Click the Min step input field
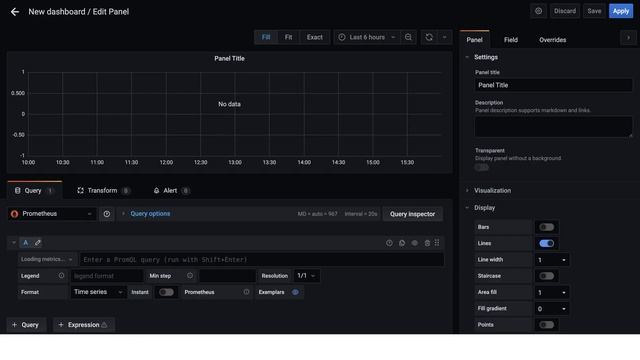 point(227,276)
